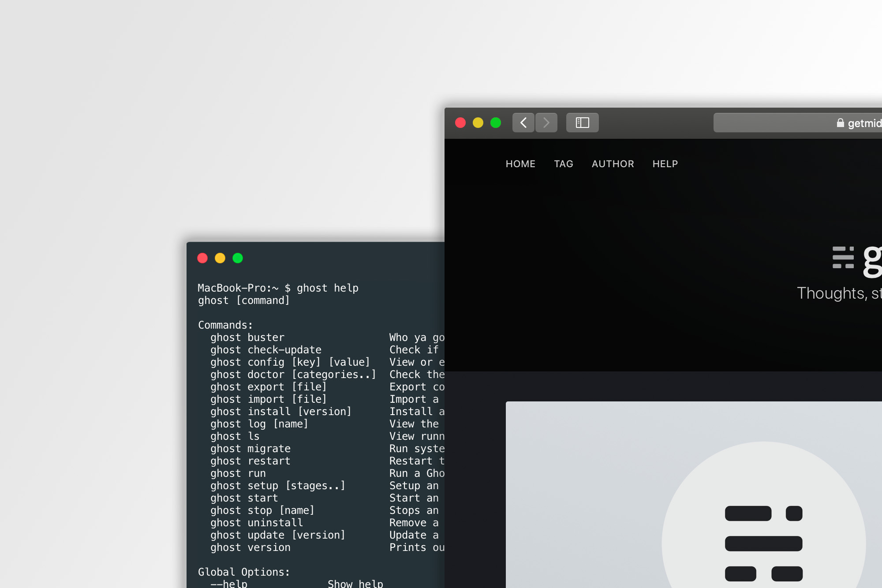Screen dimensions: 882x588
Task: Click the 'ghost start' command line
Action: click(x=244, y=498)
